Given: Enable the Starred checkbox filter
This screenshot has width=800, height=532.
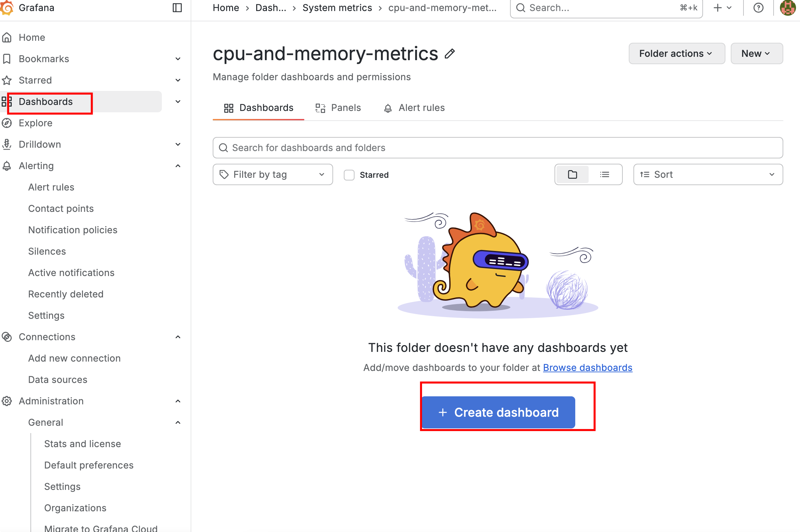Looking at the screenshot, I should (349, 175).
